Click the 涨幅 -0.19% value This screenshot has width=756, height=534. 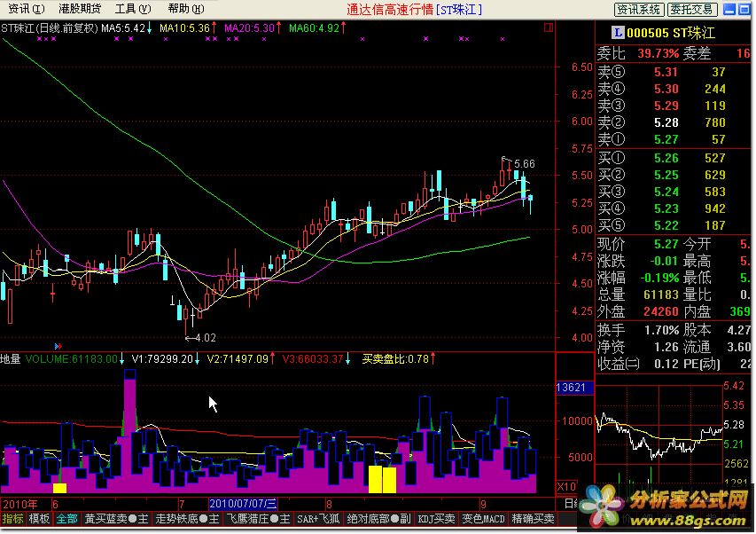click(659, 278)
